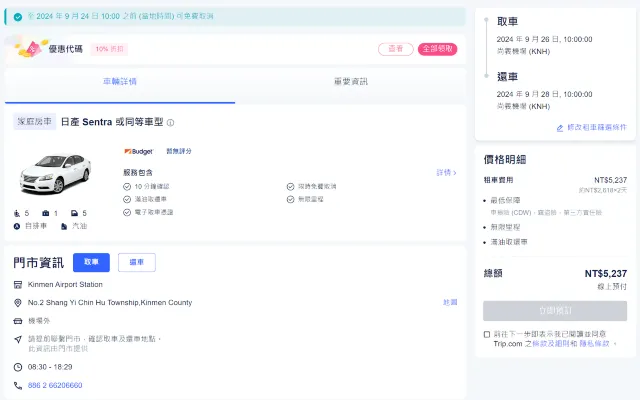Image resolution: width=640 pixels, height=400 pixels.
Task: Click the white Nissan Sentra car image
Action: tap(55, 172)
